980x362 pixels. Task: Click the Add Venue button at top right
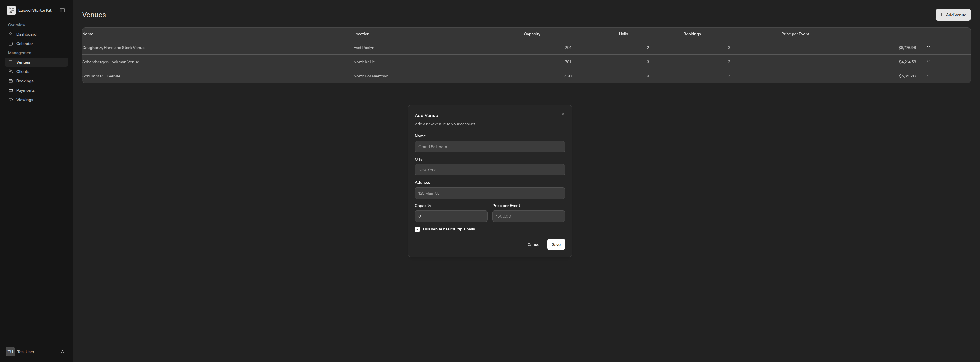[x=953, y=15]
